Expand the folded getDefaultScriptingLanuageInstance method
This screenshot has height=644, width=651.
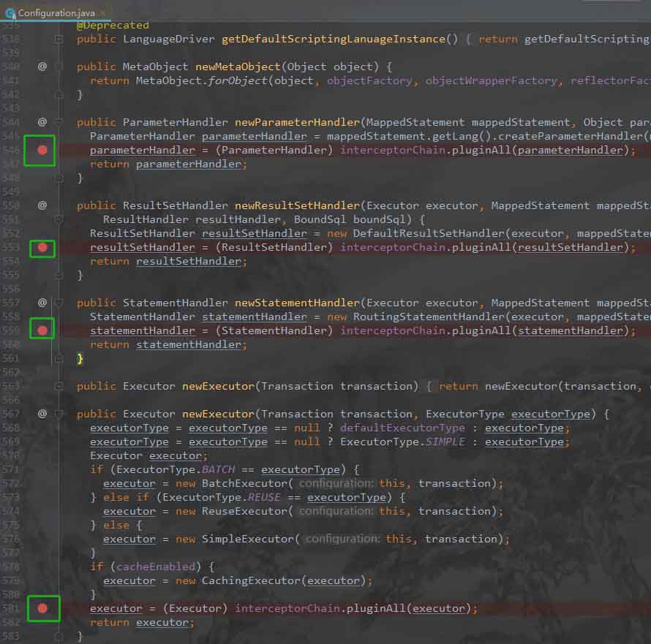click(x=59, y=39)
